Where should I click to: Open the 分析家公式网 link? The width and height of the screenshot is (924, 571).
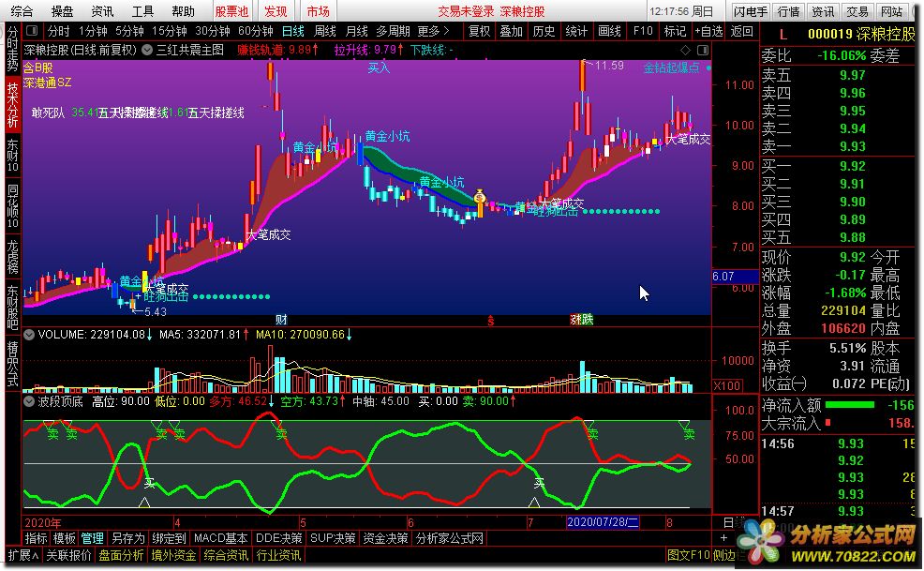(x=450, y=538)
